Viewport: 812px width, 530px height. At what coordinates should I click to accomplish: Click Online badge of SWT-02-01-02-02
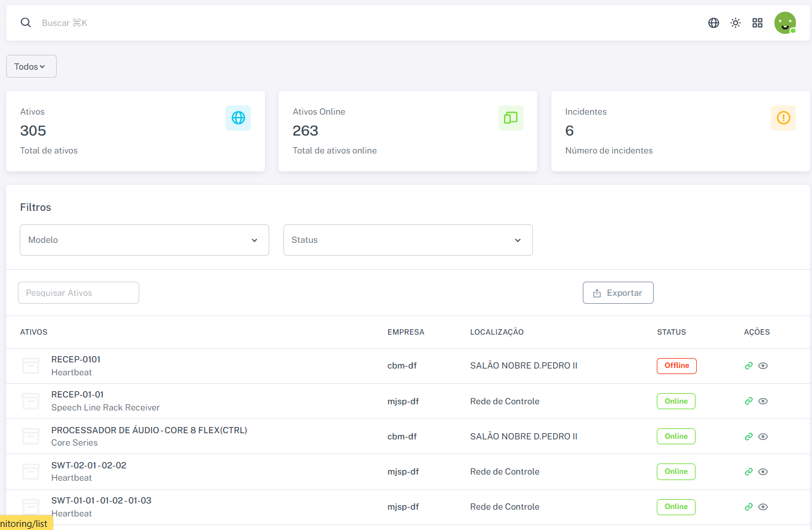coord(676,471)
